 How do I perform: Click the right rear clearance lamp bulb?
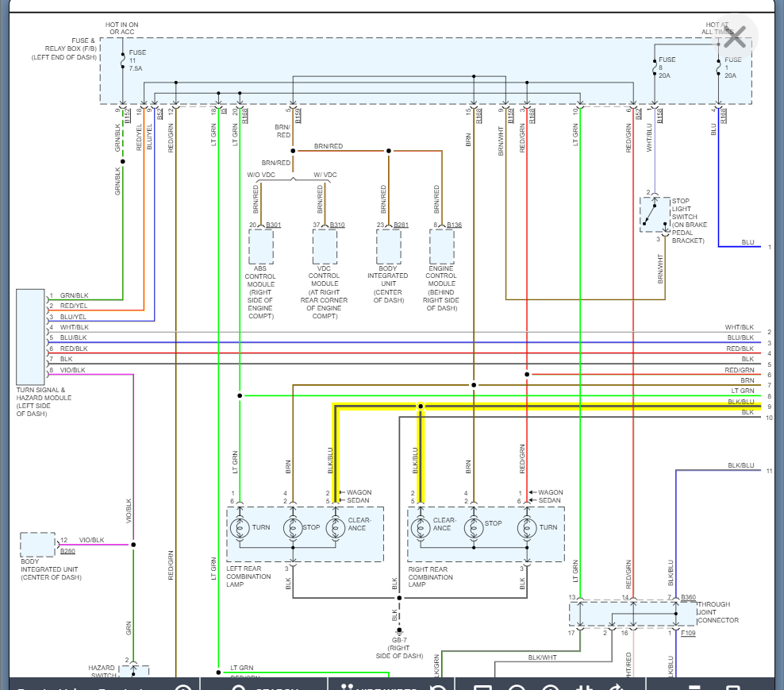coord(421,527)
